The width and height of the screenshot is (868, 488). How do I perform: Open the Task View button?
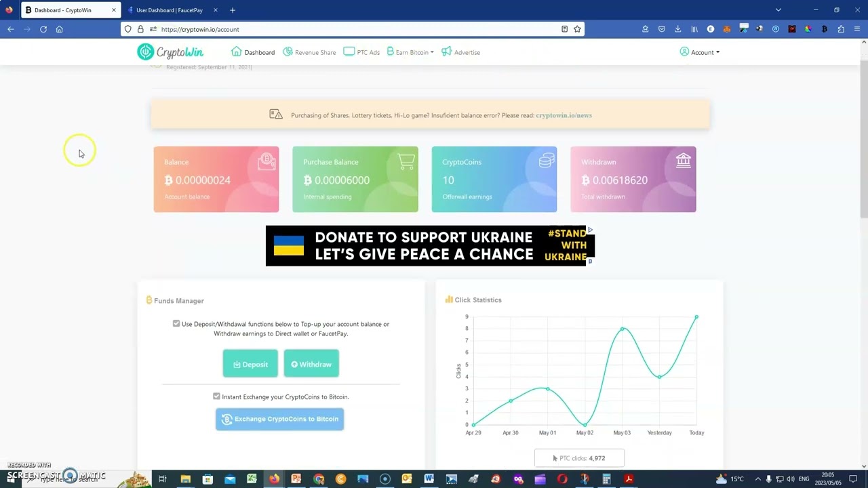click(x=163, y=479)
